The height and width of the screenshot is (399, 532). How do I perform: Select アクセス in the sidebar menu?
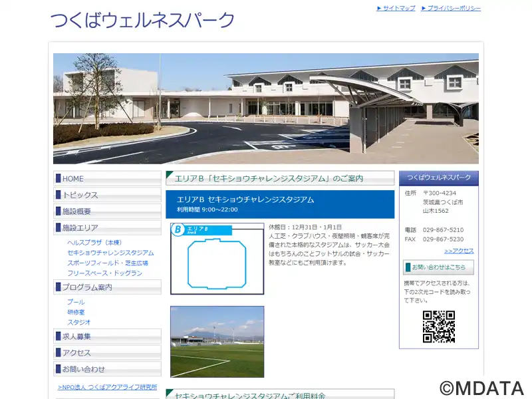(x=107, y=352)
